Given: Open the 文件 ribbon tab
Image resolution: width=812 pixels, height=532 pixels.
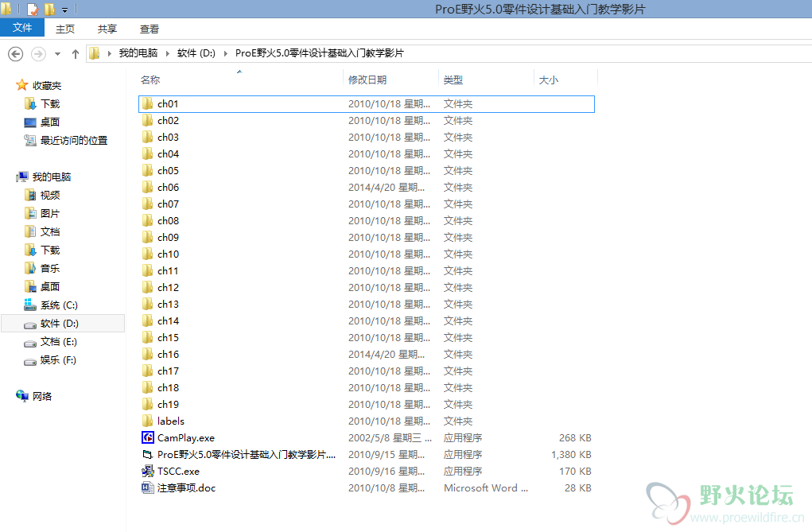Looking at the screenshot, I should tap(22, 28).
